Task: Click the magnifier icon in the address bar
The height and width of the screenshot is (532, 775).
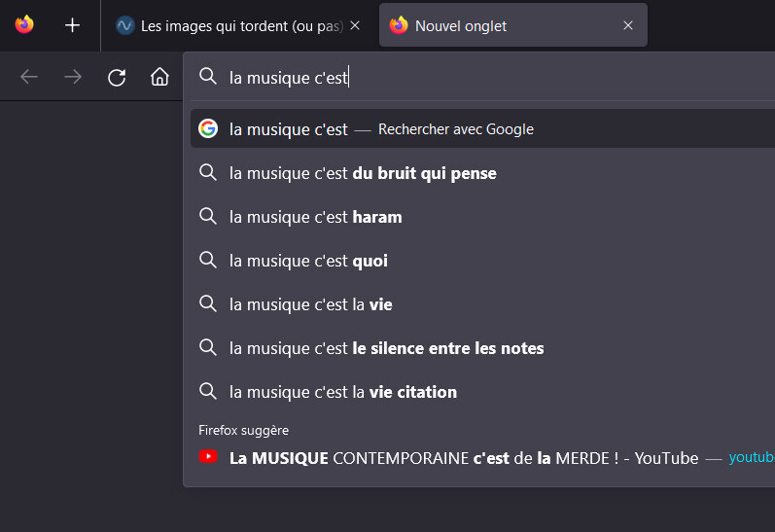Action: [208, 77]
